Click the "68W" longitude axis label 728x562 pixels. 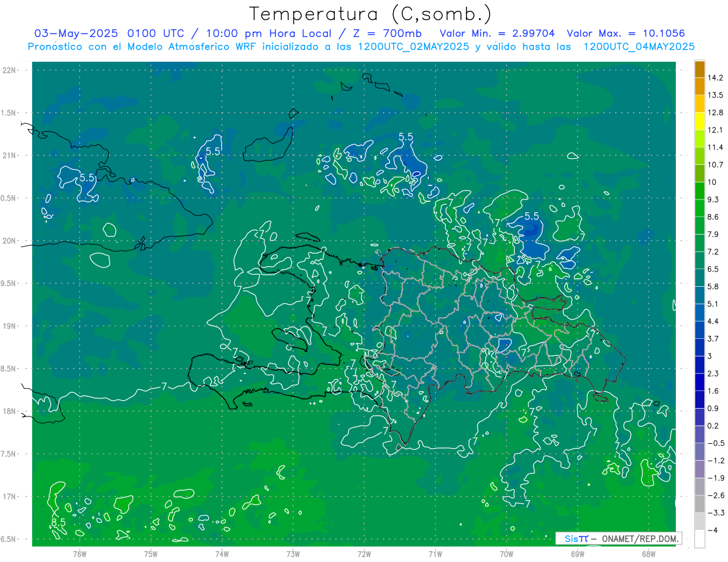649,554
